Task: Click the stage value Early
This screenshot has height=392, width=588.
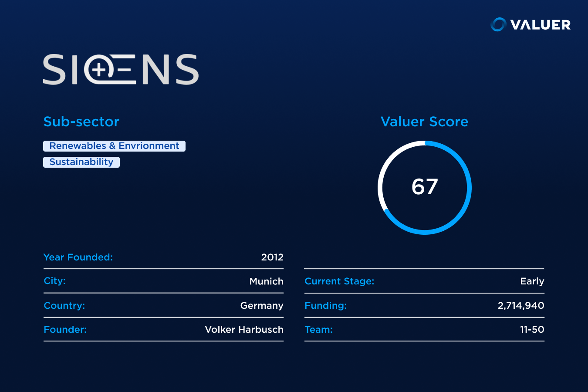Action: tap(532, 281)
